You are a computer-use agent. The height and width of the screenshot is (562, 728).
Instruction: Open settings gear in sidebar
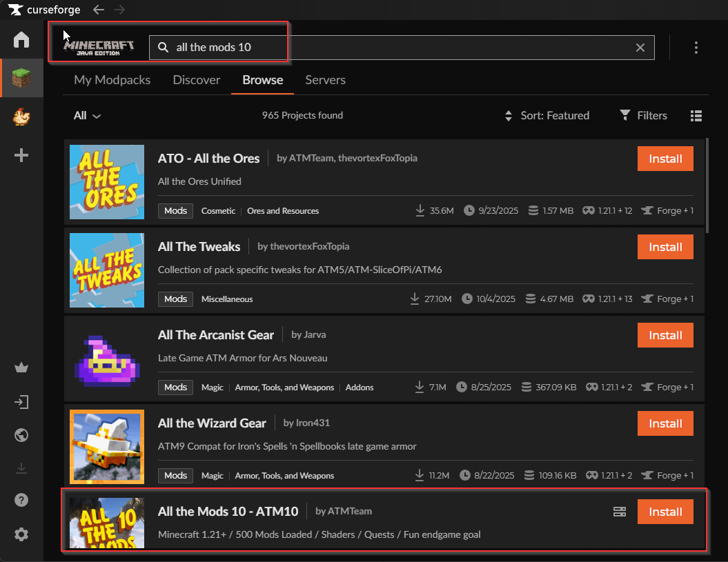(21, 534)
